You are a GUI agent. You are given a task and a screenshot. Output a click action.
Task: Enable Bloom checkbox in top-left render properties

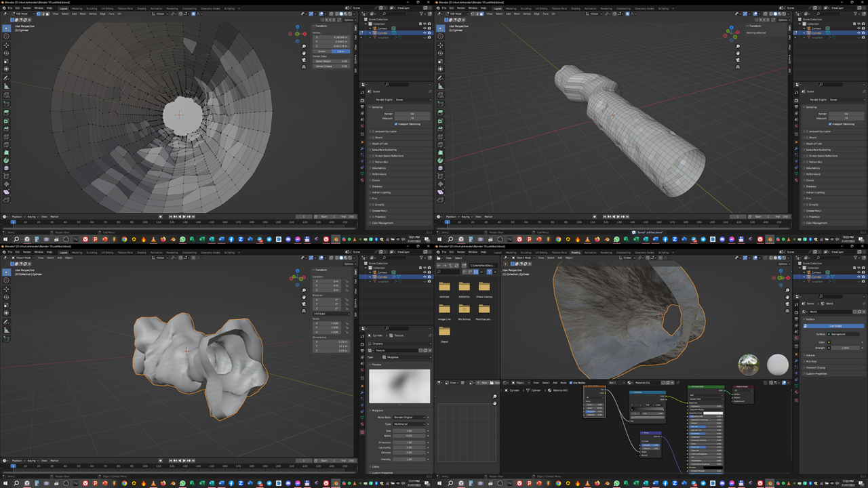click(374, 138)
